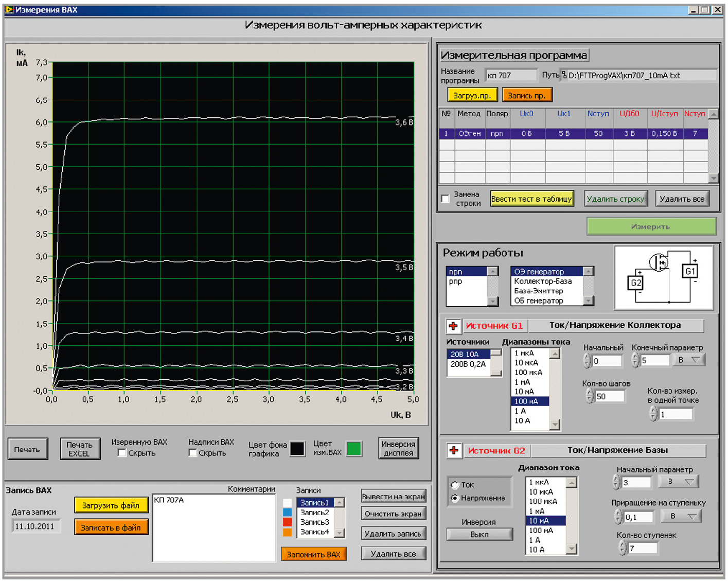Click the Приращение на ступеньку stepper

[619, 517]
